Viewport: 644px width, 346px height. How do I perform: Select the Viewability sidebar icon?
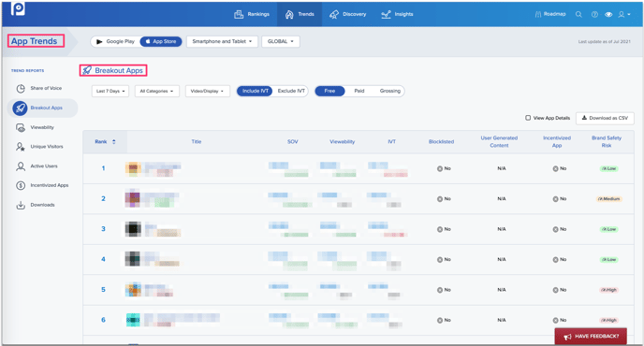click(21, 128)
